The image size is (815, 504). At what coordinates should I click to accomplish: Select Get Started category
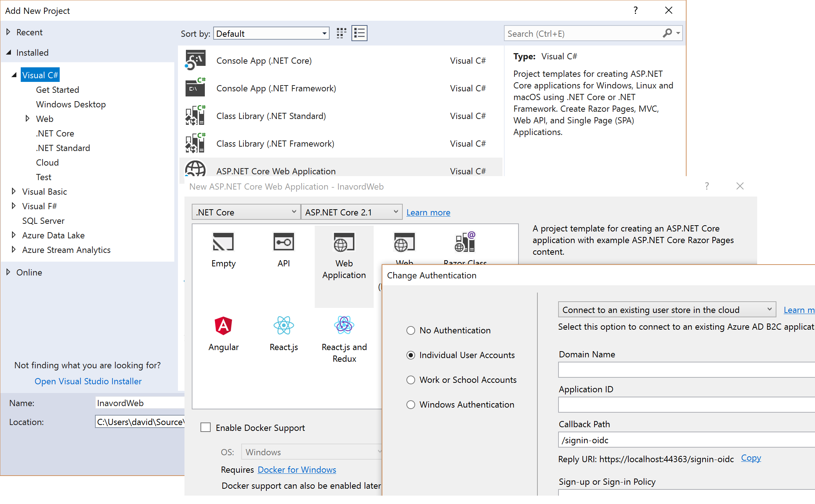57,90
